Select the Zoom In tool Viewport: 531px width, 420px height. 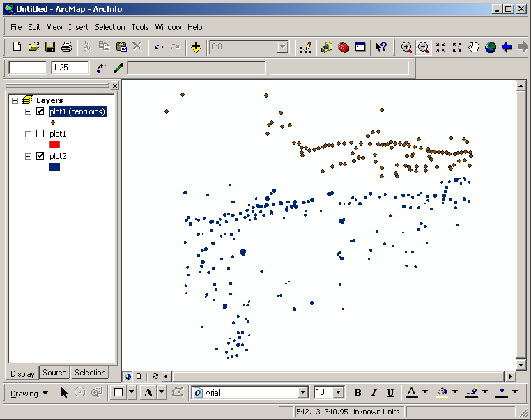pos(406,47)
